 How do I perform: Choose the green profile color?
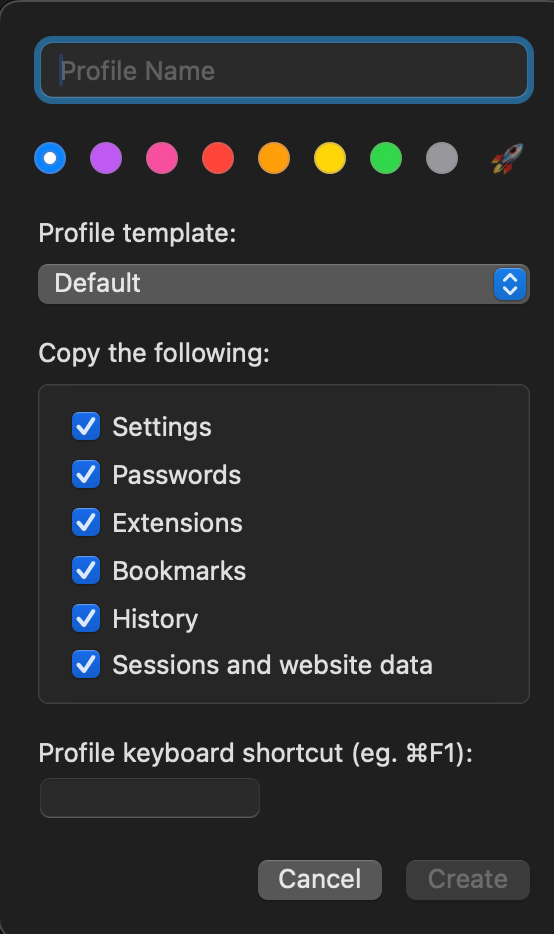(386, 158)
